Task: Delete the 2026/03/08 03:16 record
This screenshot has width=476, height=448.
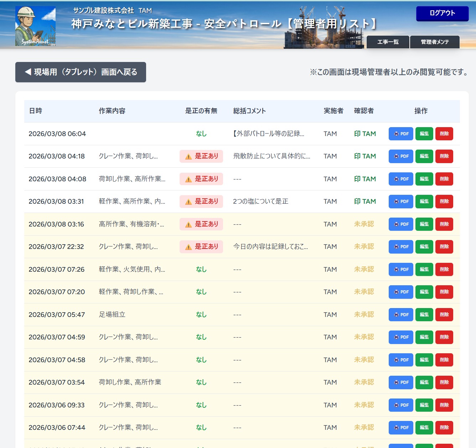Action: click(444, 224)
